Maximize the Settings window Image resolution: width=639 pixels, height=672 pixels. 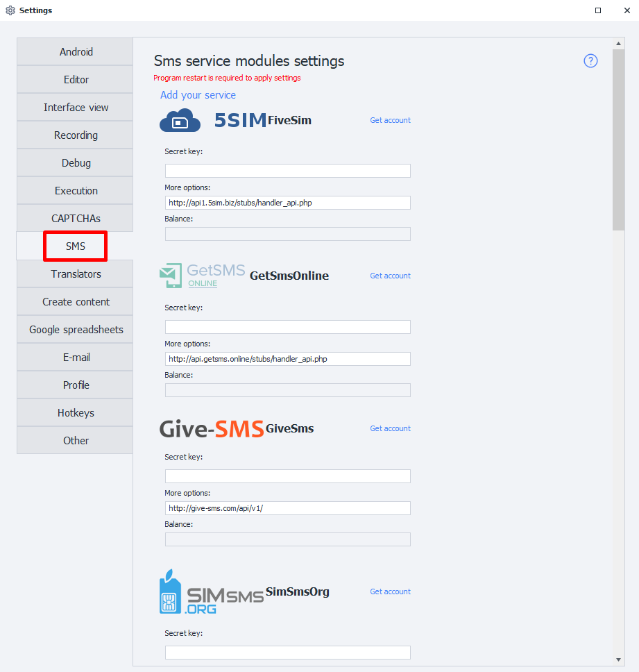pyautogui.click(x=598, y=10)
